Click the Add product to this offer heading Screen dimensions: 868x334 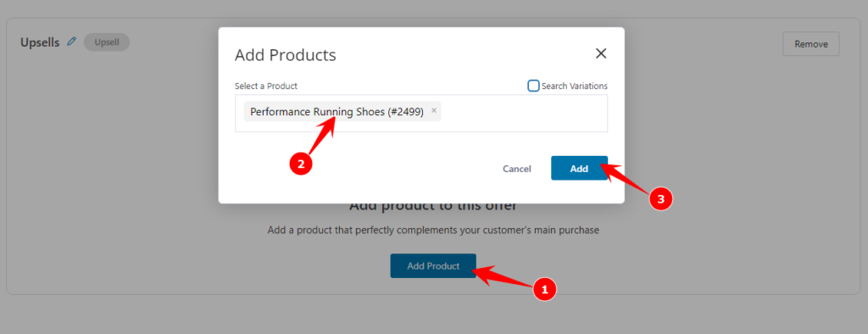pyautogui.click(x=433, y=206)
